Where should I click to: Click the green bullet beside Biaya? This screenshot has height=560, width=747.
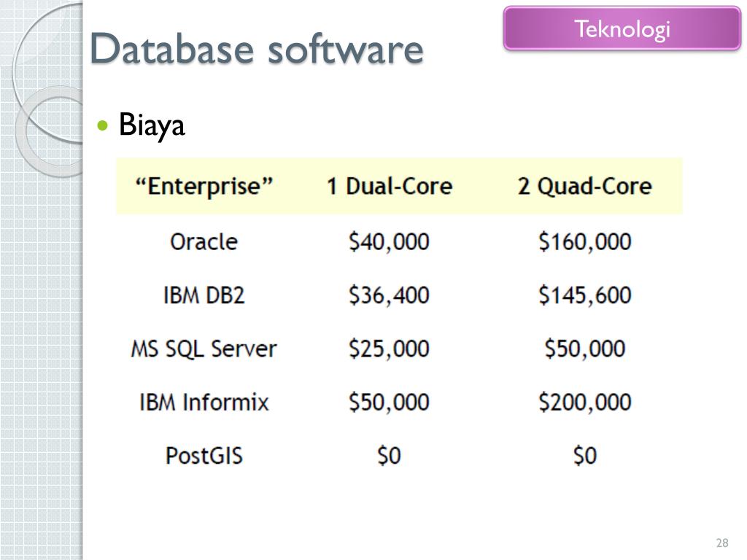click(102, 125)
